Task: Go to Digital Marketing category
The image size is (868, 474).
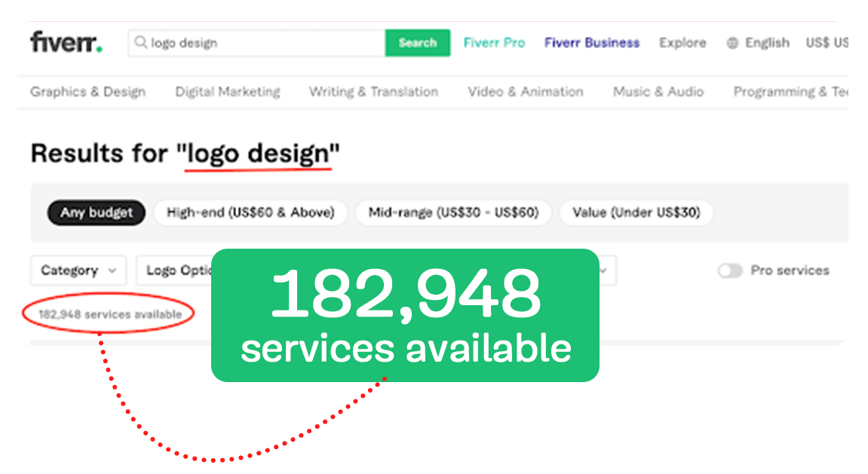Action: (x=228, y=92)
